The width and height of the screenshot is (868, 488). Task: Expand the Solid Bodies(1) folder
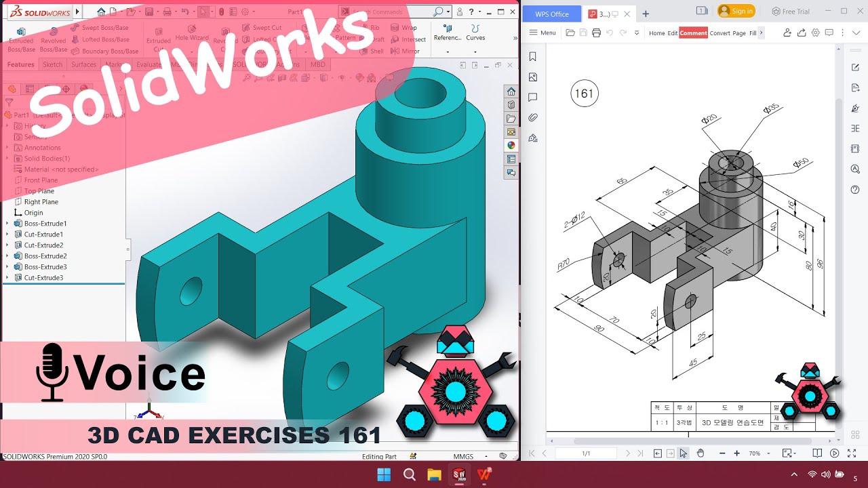point(7,159)
